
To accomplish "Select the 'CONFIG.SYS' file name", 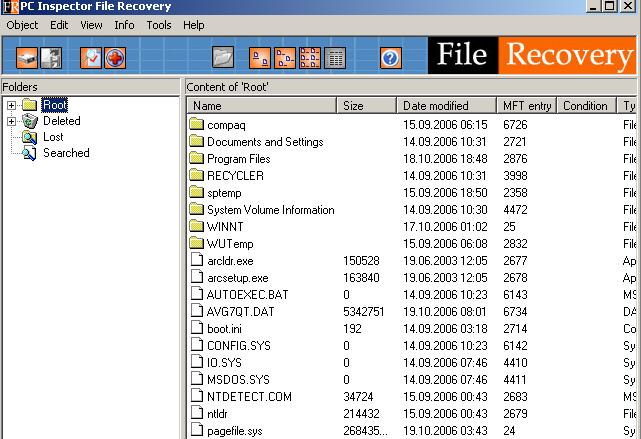I will (x=239, y=346).
